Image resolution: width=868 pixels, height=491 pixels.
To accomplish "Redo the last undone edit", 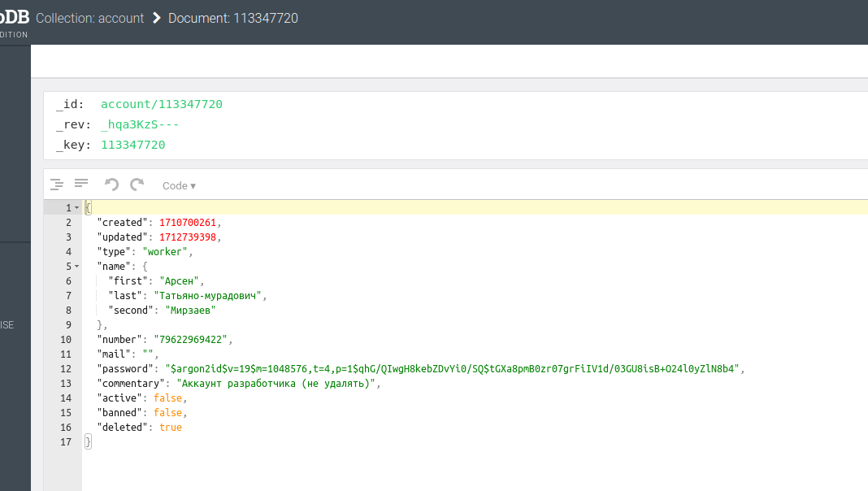I will [137, 185].
